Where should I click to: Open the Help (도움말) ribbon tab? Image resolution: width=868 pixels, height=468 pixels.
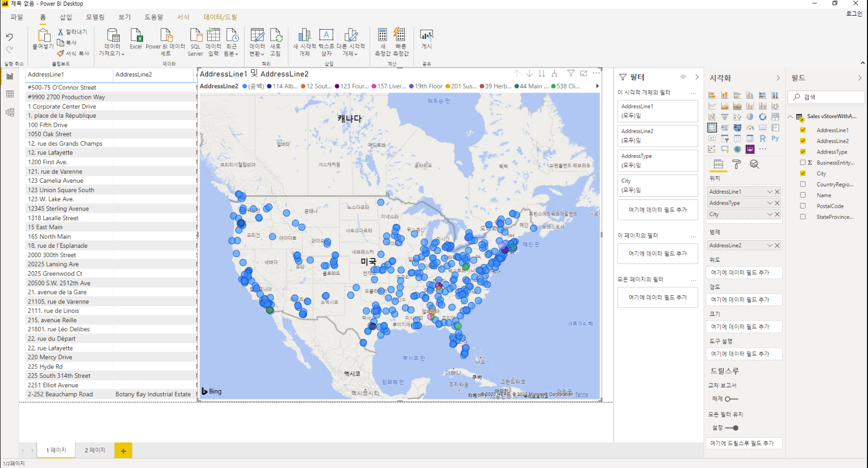pos(154,17)
